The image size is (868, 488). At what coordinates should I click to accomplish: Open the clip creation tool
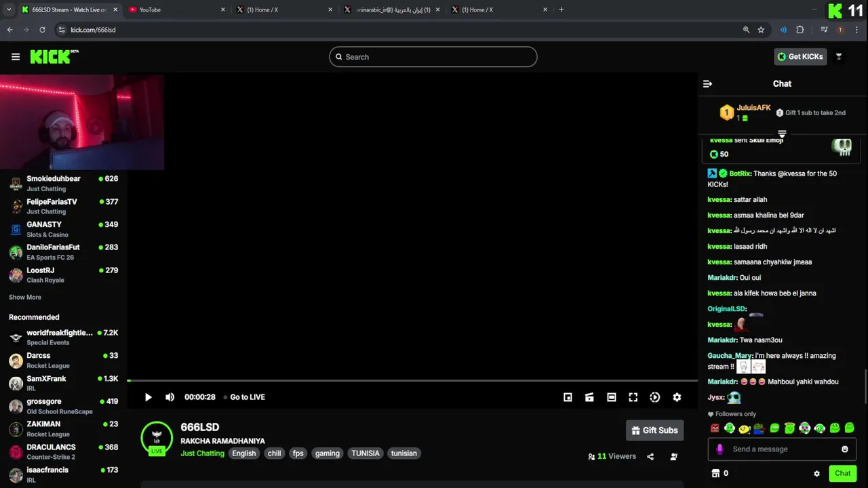589,397
